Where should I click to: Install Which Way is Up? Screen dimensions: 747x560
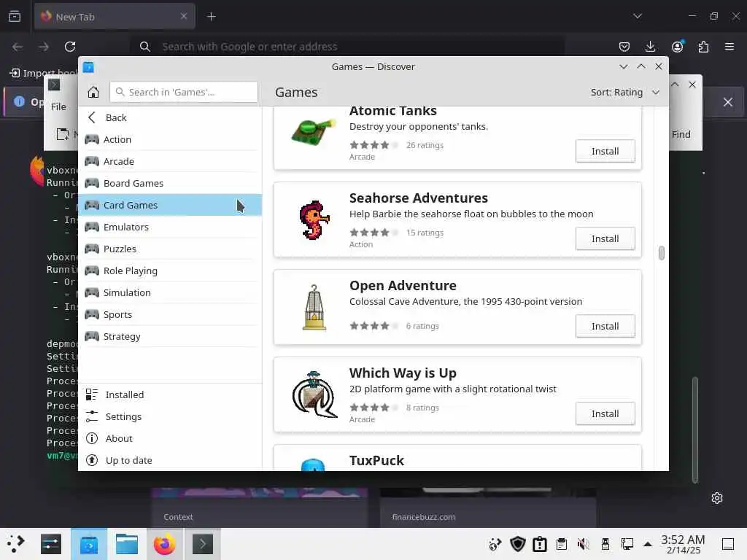click(605, 414)
